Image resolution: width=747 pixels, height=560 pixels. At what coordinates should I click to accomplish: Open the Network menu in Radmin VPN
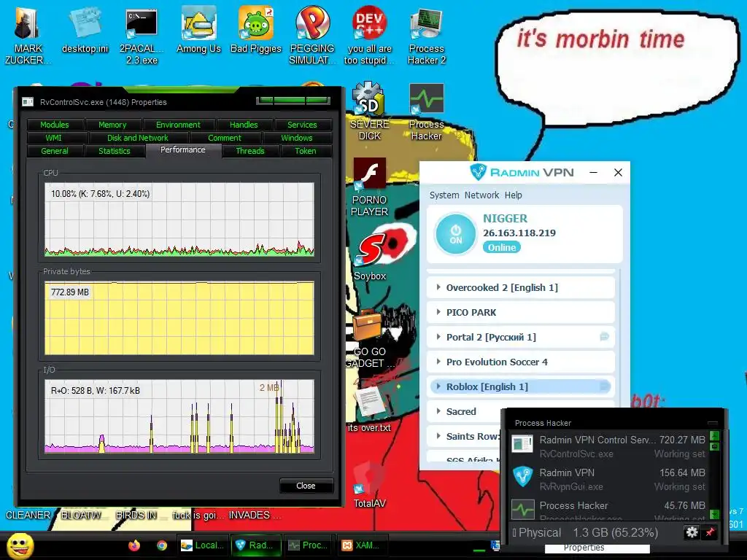point(481,195)
